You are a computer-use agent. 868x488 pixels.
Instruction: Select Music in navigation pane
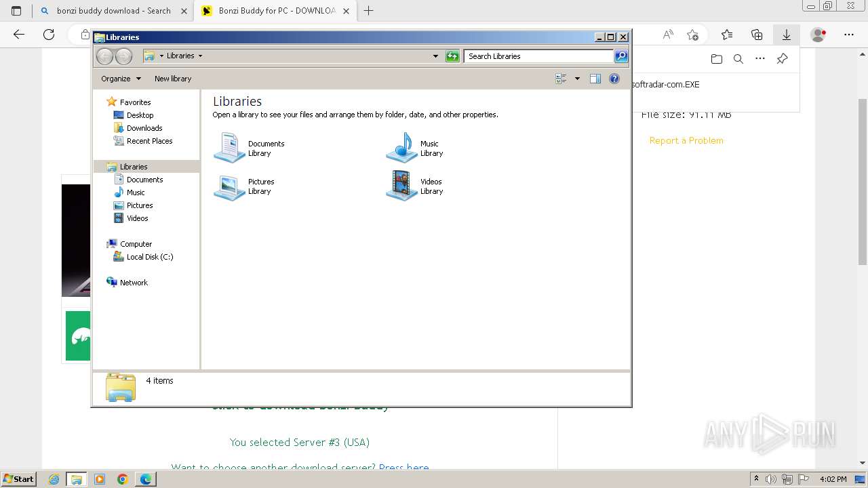136,192
